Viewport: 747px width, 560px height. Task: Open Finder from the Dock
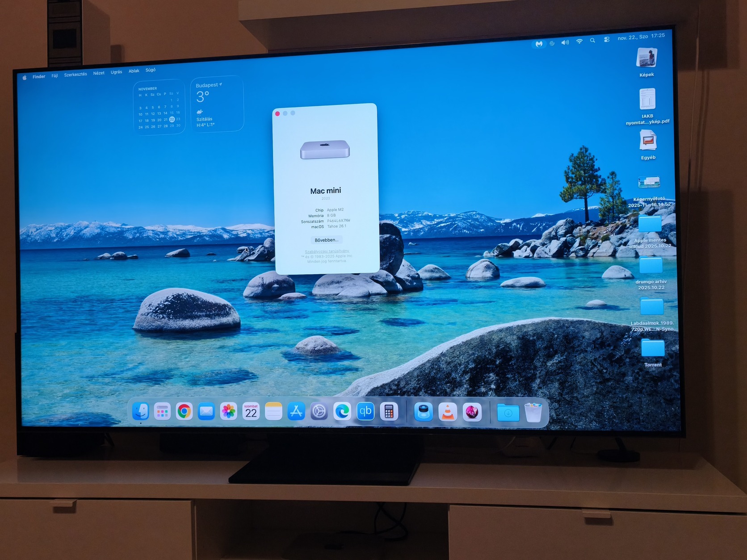coord(141,411)
